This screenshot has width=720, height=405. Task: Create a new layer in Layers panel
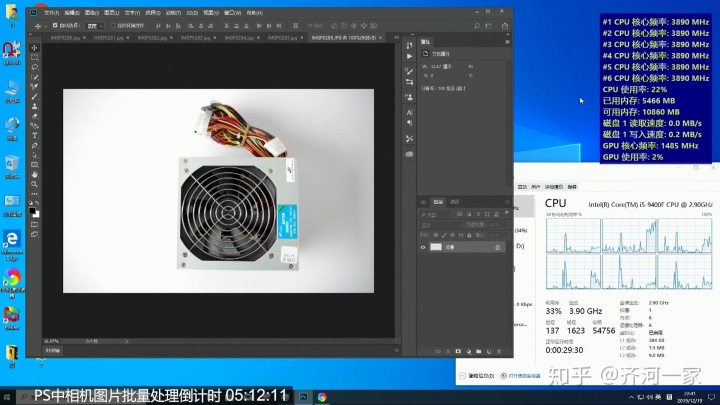[x=489, y=351]
